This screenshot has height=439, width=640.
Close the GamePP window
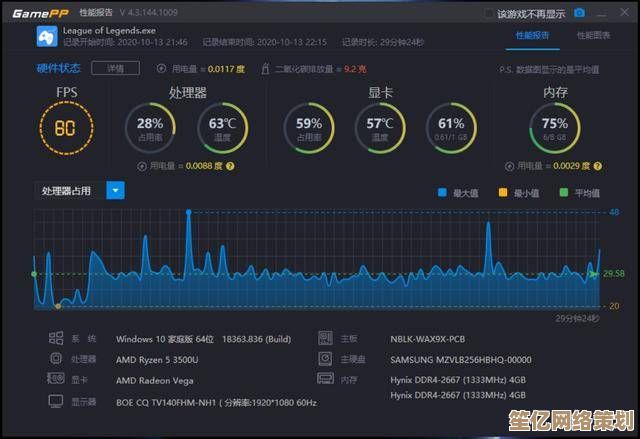click(624, 13)
